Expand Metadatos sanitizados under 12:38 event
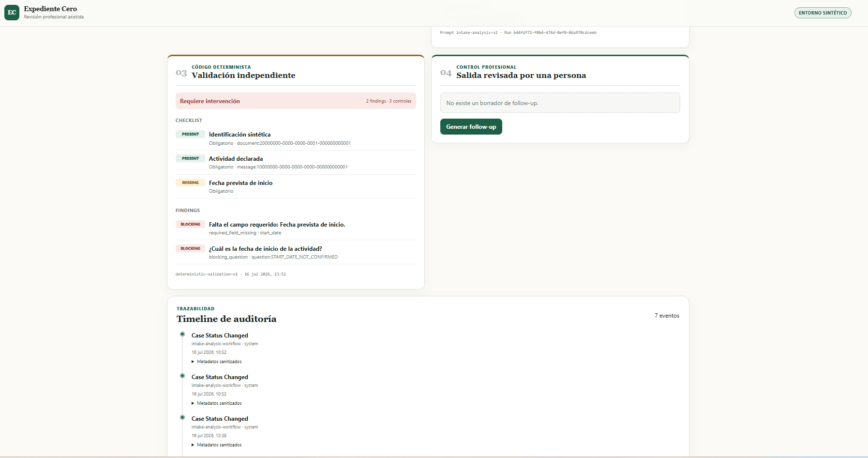Screen dimensions: 868x458 217,445
